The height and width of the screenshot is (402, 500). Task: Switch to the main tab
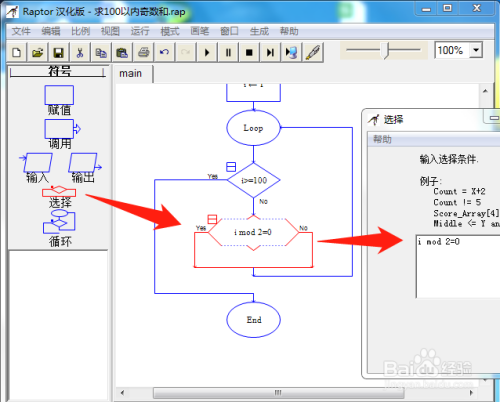[130, 73]
